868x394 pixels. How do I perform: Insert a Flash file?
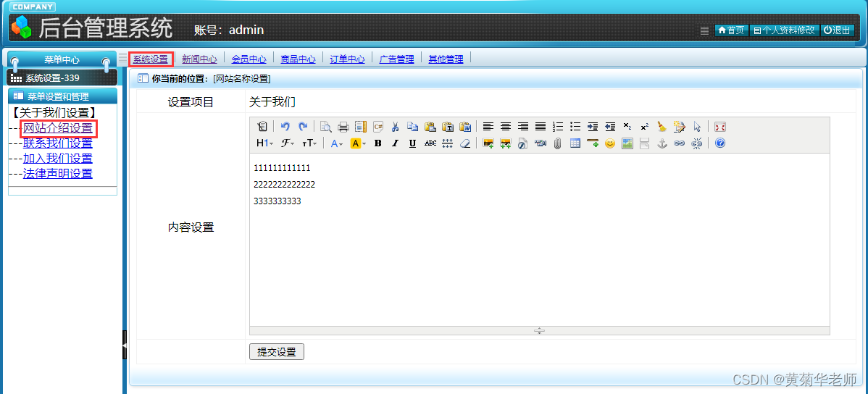click(522, 143)
